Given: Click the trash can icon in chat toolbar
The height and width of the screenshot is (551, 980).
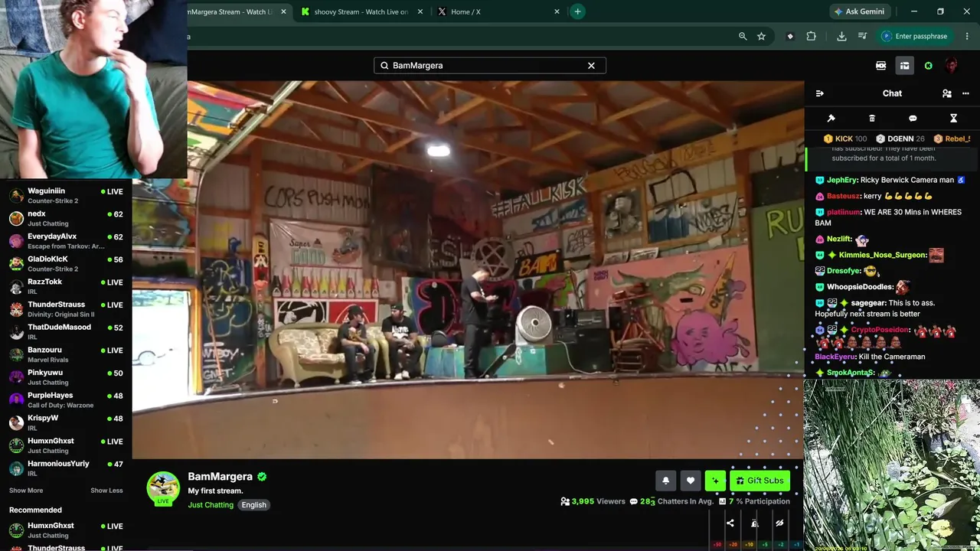Looking at the screenshot, I should tap(871, 119).
